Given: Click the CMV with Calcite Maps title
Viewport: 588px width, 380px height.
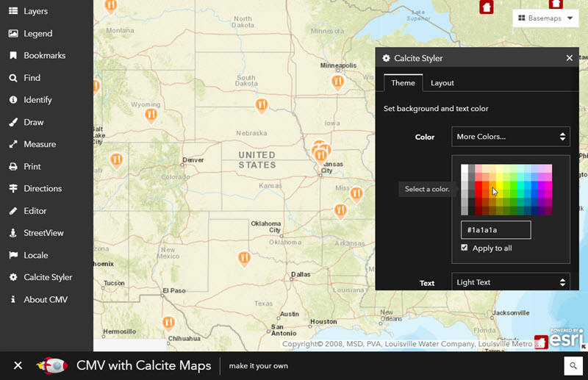Looking at the screenshot, I should (x=143, y=365).
